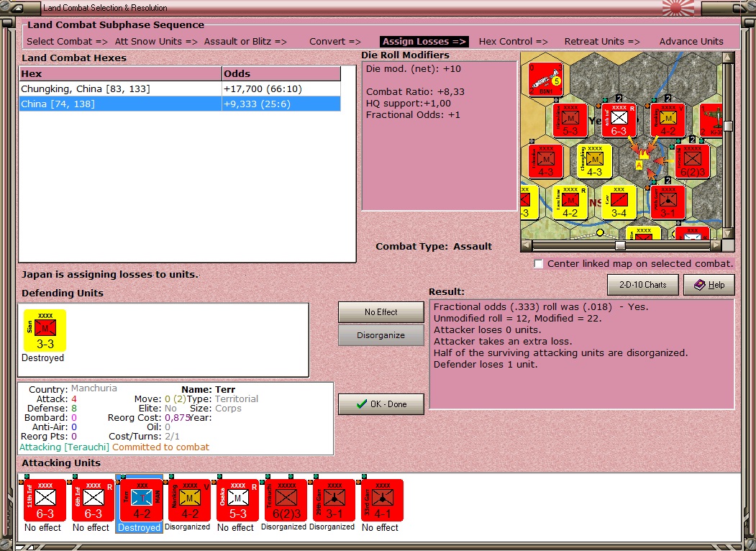Select the 6th Inf 6-3 attacking unit
The image size is (756, 551).
93,501
